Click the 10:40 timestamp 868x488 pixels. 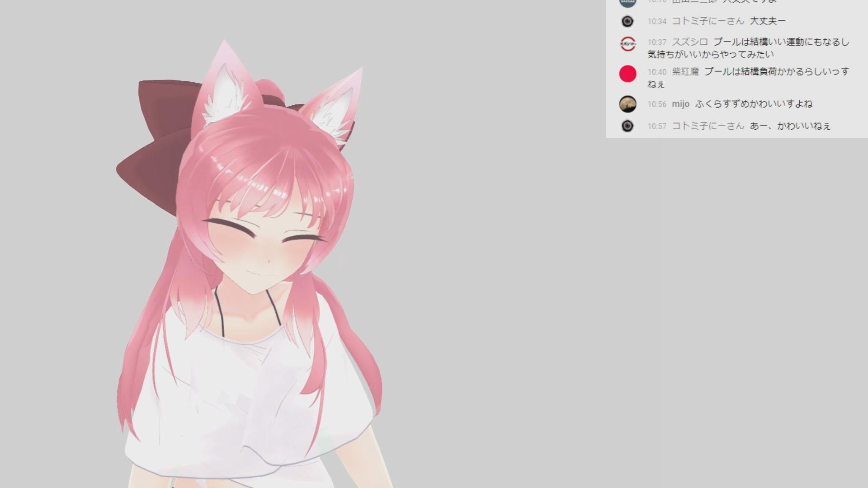tap(656, 72)
